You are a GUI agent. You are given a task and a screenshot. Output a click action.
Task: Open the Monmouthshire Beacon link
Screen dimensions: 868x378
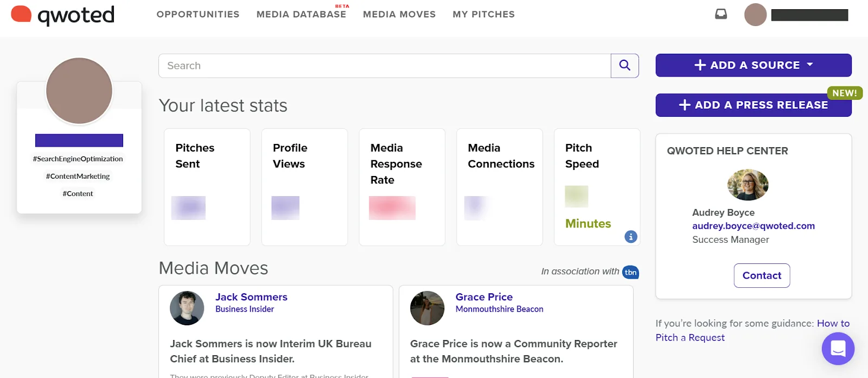pos(499,309)
